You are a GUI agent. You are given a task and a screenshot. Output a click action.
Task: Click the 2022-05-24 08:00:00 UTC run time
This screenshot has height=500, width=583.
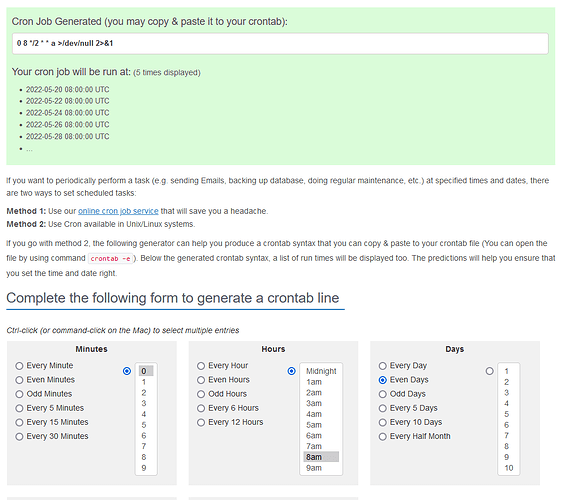click(68, 113)
